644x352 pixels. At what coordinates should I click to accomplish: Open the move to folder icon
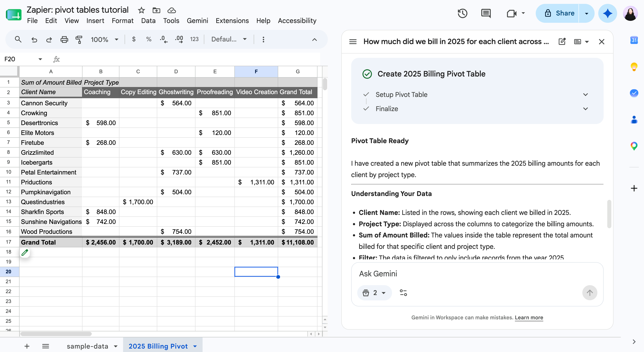pos(156,10)
